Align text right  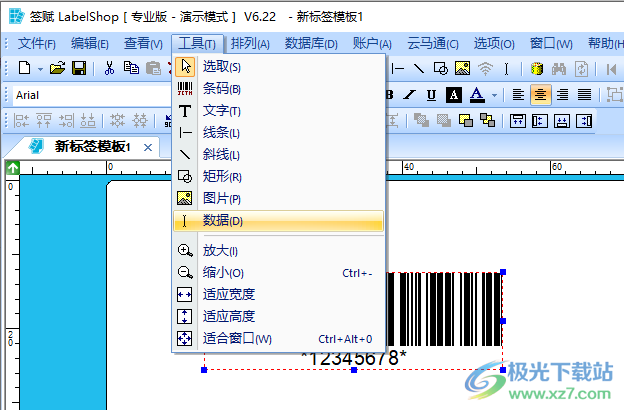562,95
